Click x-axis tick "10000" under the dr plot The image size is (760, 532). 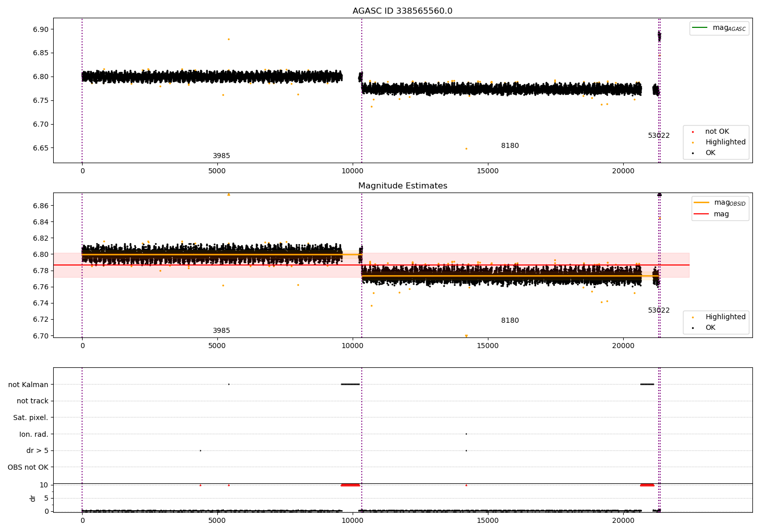tap(353, 520)
